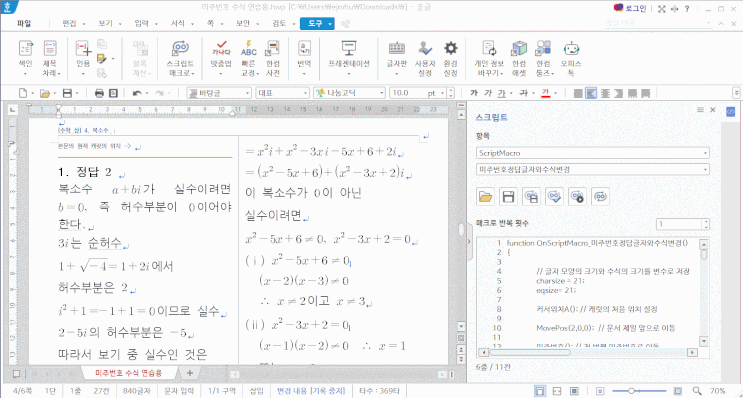
Task: Close the 스크립트 side panel
Action: 712,109
